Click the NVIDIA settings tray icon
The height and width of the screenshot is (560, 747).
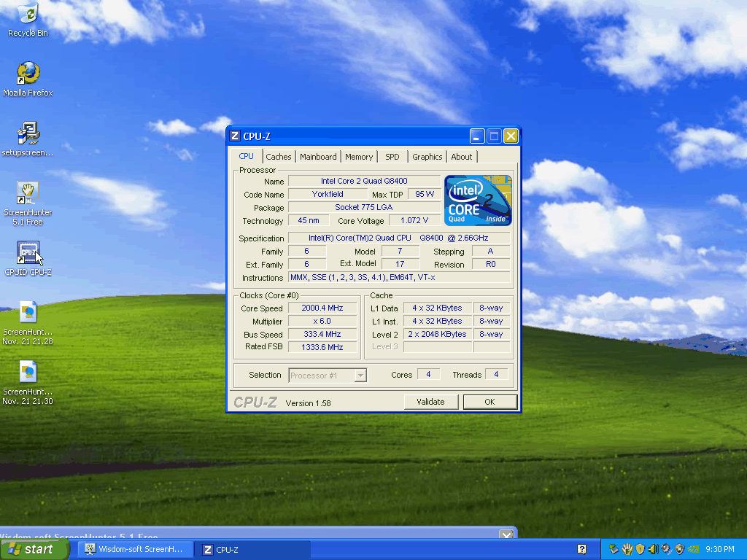(x=693, y=549)
